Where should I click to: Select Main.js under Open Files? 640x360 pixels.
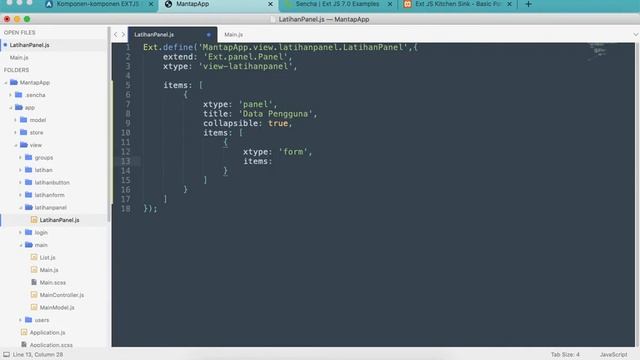pyautogui.click(x=19, y=58)
